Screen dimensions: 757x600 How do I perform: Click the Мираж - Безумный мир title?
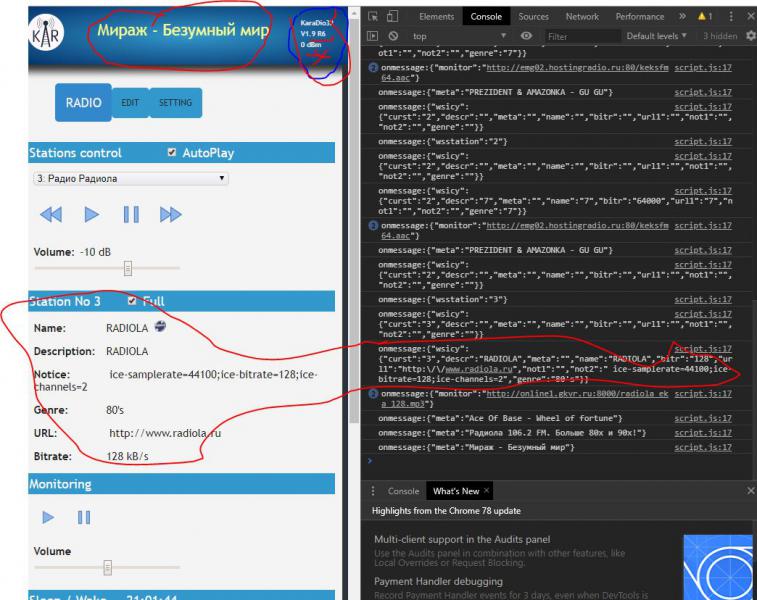point(183,30)
